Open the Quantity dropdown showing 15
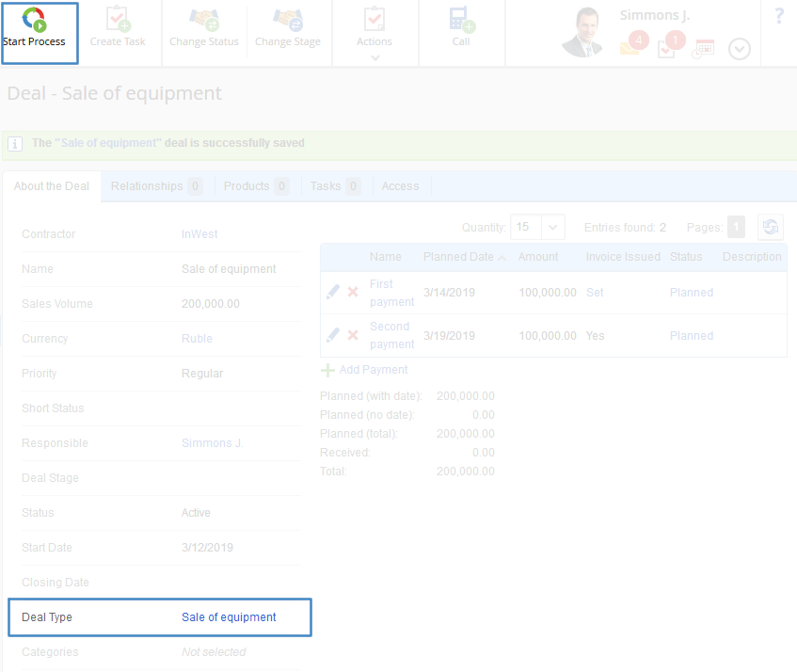797x672 pixels. [x=552, y=227]
